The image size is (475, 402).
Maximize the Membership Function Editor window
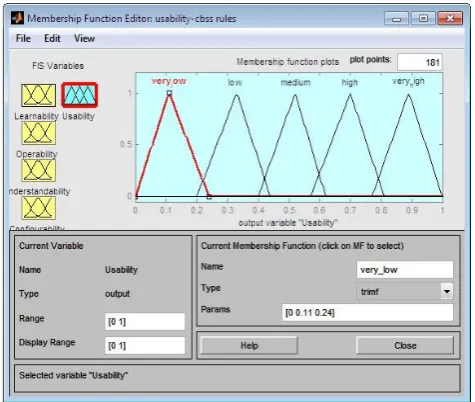423,18
